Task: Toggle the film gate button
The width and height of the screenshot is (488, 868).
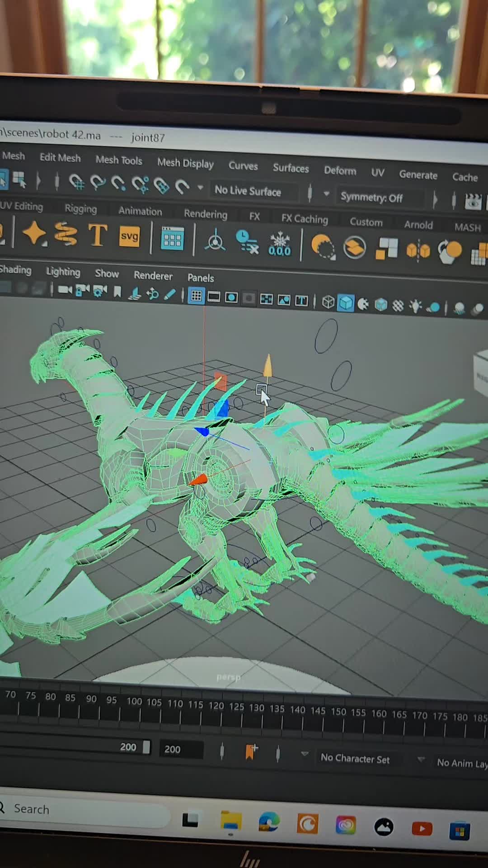Action: [x=214, y=297]
